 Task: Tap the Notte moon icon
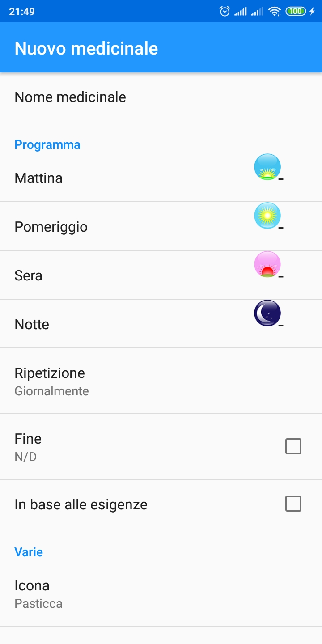(267, 313)
